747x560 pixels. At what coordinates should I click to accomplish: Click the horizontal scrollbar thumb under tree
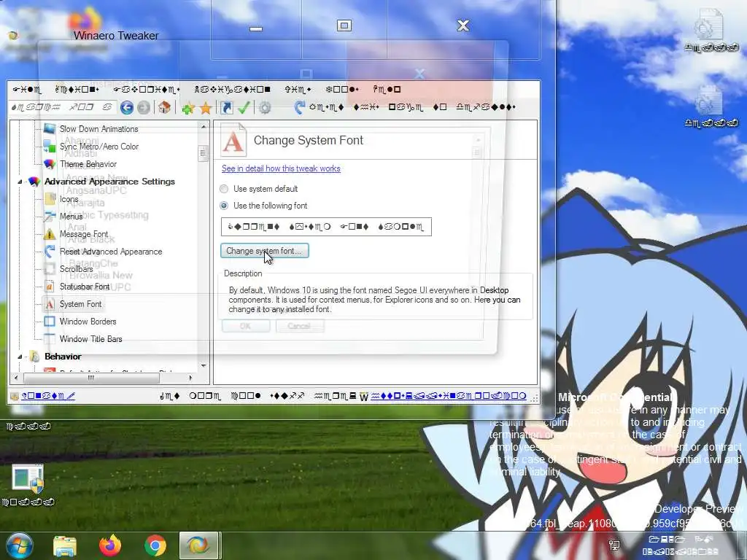(x=91, y=378)
